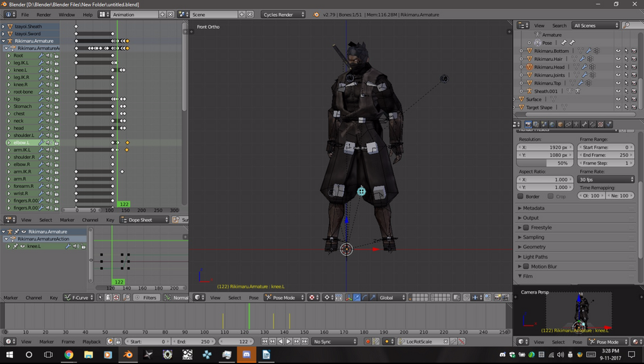This screenshot has width=644, height=364.
Task: Enable the Motion Blur checkbox
Action: pyautogui.click(x=526, y=267)
